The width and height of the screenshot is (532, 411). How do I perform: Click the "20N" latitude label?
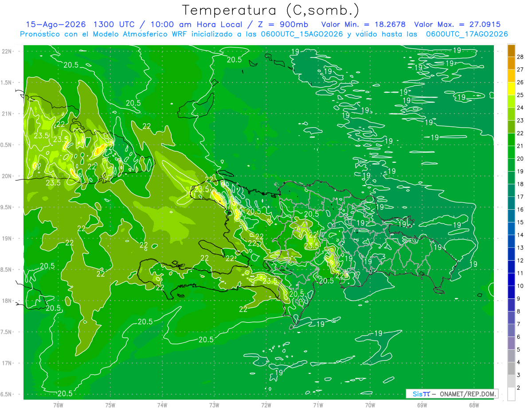(7, 176)
